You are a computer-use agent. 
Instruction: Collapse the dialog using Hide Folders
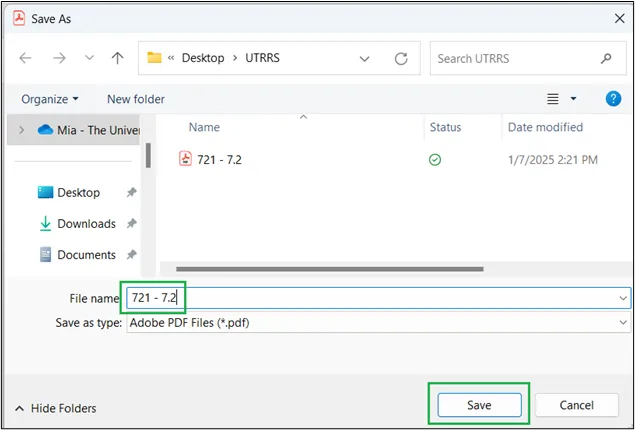click(56, 408)
